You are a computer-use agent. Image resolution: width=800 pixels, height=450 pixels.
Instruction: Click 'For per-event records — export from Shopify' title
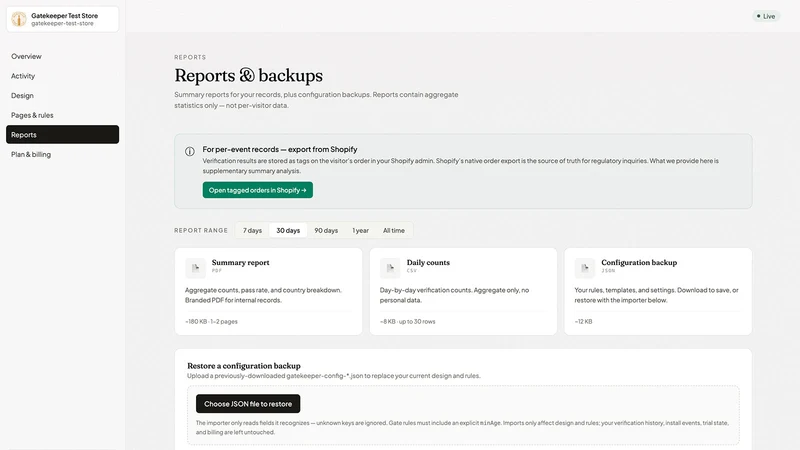pyautogui.click(x=280, y=149)
